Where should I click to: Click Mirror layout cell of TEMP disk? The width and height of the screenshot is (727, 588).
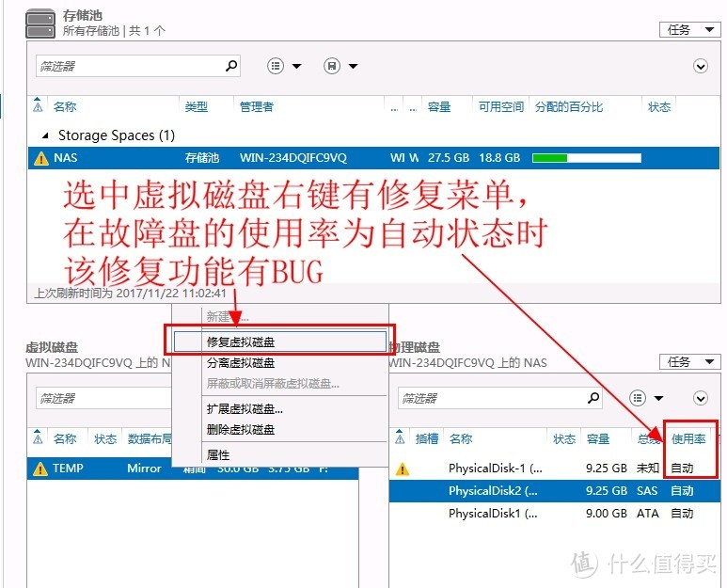pos(144,469)
